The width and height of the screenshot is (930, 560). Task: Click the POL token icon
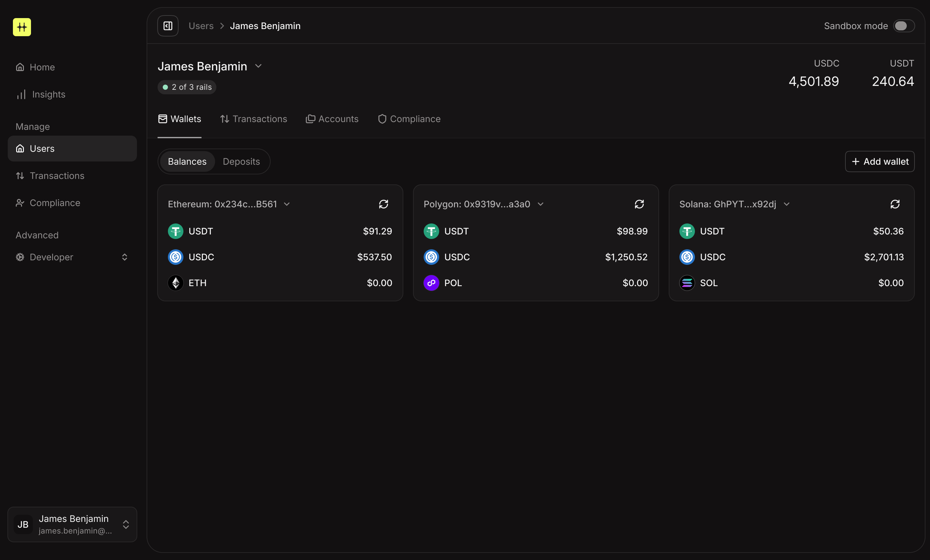431,283
